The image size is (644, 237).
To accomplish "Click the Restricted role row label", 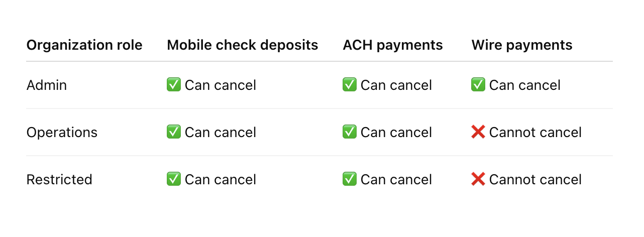I will coord(59,180).
